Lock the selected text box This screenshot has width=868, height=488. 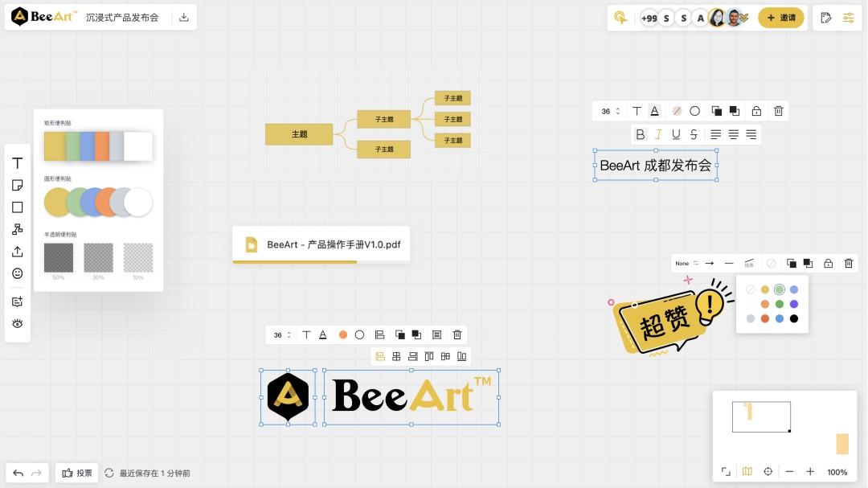755,111
